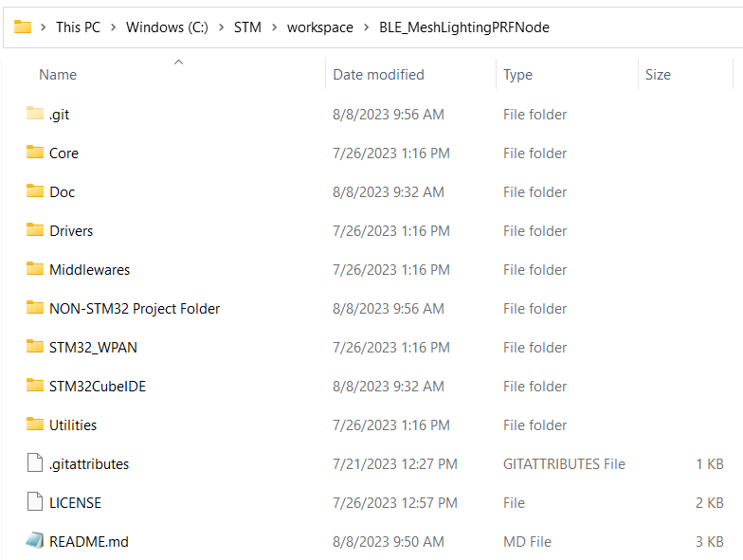This screenshot has height=560, width=743.
Task: Select the .gitattributes file name
Action: point(89,464)
